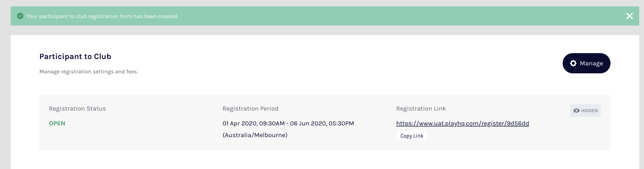
Task: Click 'Manage registration settings and fees' subtitle
Action: (x=89, y=72)
